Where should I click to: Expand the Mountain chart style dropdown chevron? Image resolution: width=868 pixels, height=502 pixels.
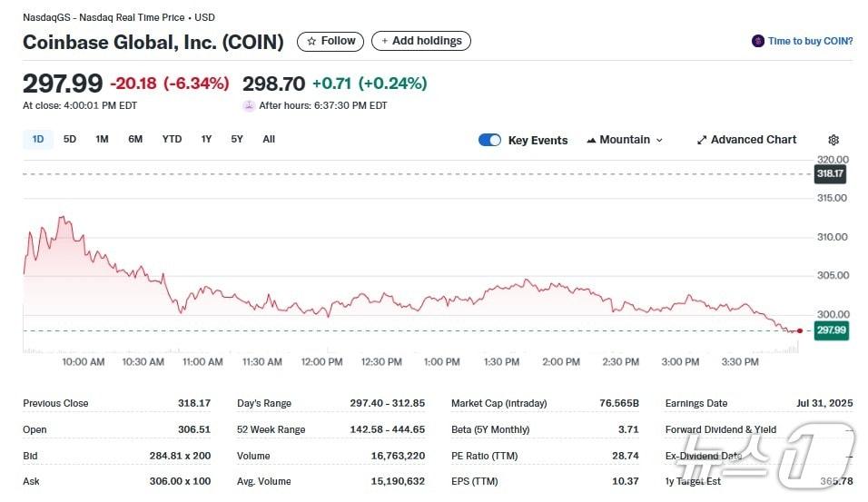[659, 140]
